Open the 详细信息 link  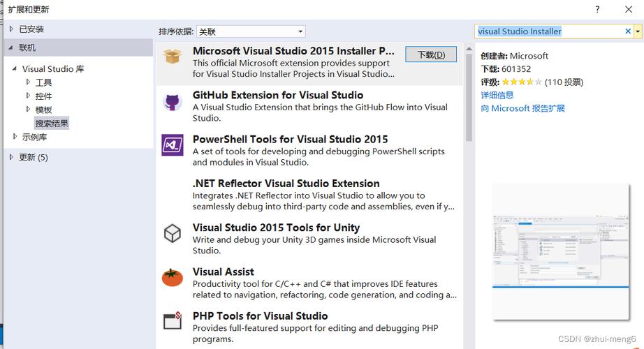click(x=497, y=95)
